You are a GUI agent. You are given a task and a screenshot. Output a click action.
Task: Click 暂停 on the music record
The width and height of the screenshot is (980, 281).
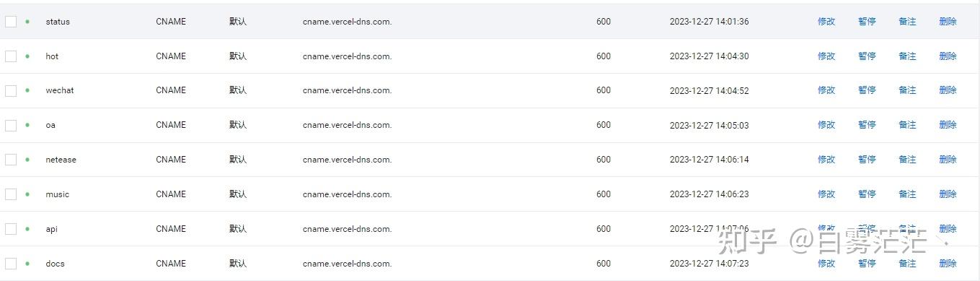coord(867,194)
